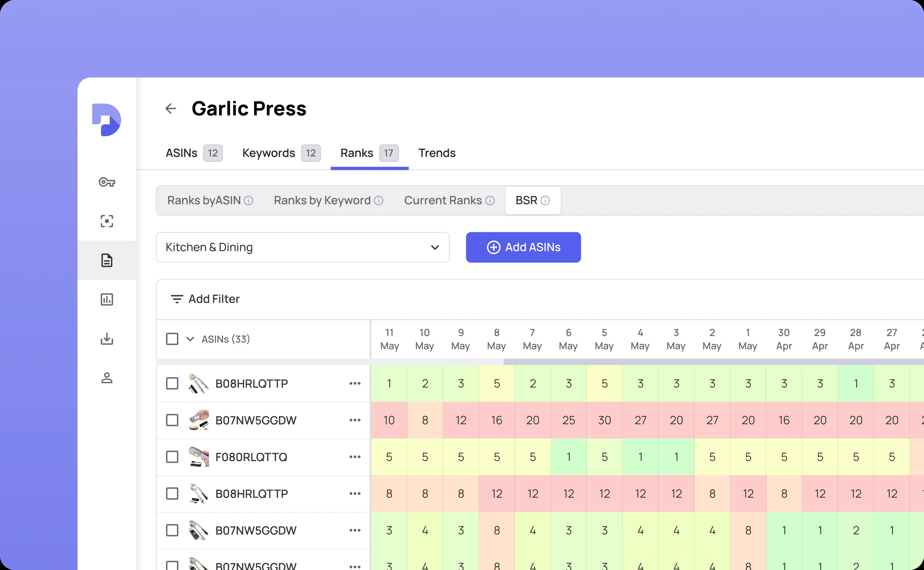Switch to the Keywords tab
This screenshot has width=924, height=570.
pos(269,153)
